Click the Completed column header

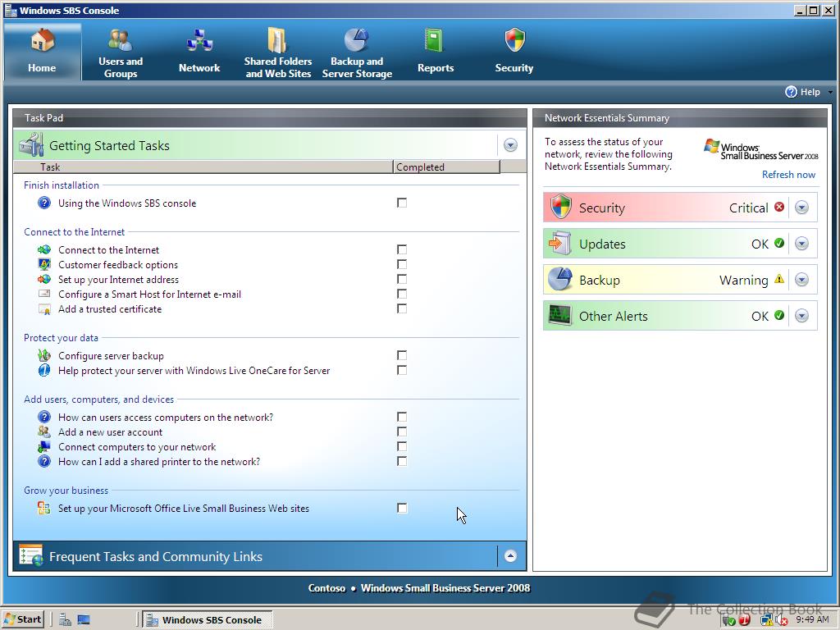pos(446,167)
